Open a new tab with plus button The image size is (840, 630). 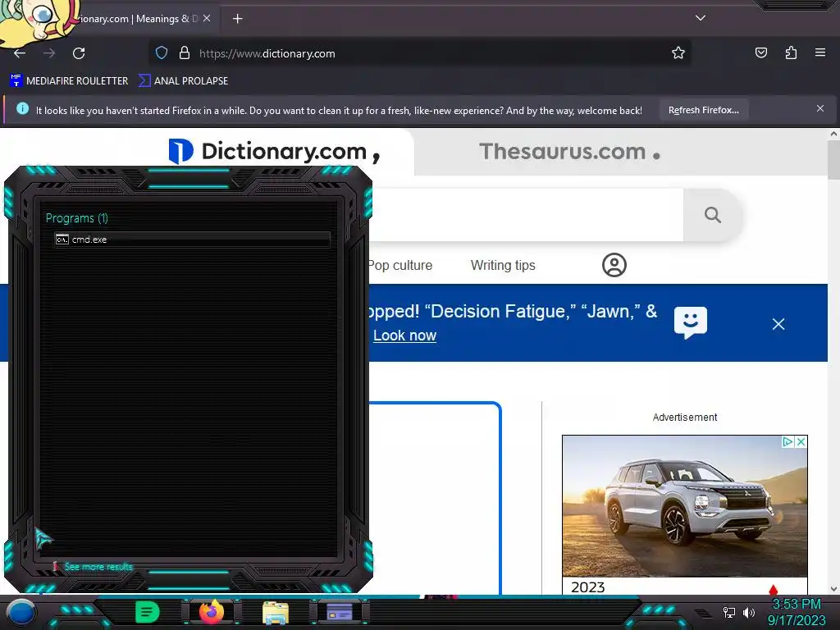pos(237,19)
